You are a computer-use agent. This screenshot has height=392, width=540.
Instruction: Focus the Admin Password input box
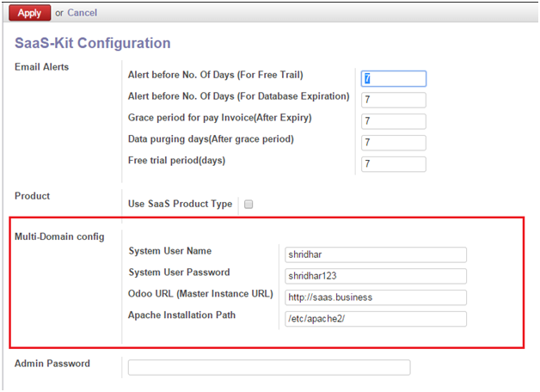[269, 367]
